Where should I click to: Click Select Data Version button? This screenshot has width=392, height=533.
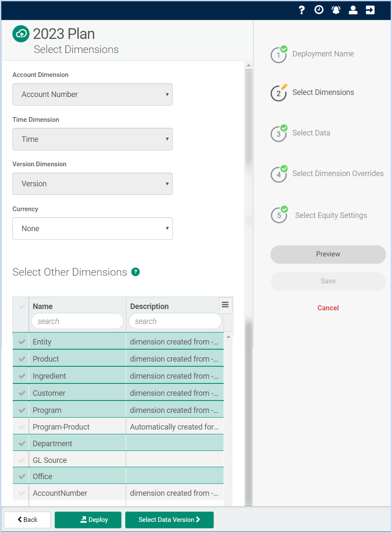(x=169, y=520)
